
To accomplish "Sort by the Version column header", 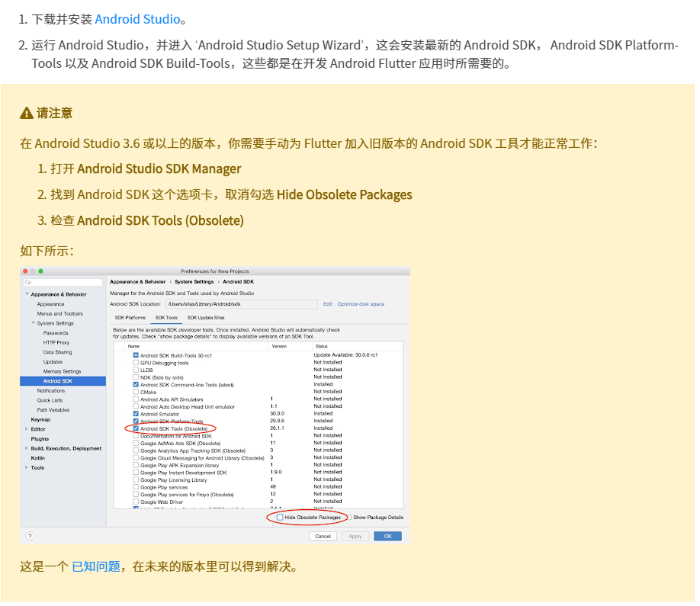I will 279,346.
